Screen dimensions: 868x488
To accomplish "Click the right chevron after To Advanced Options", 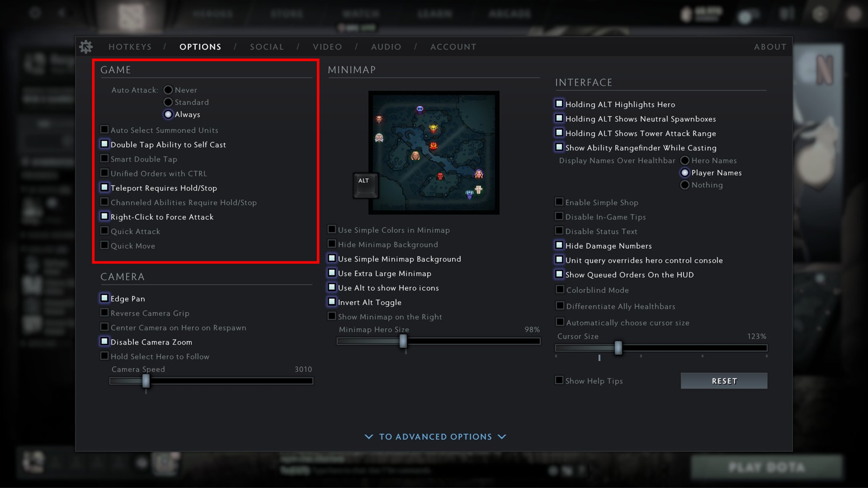I will 502,437.
